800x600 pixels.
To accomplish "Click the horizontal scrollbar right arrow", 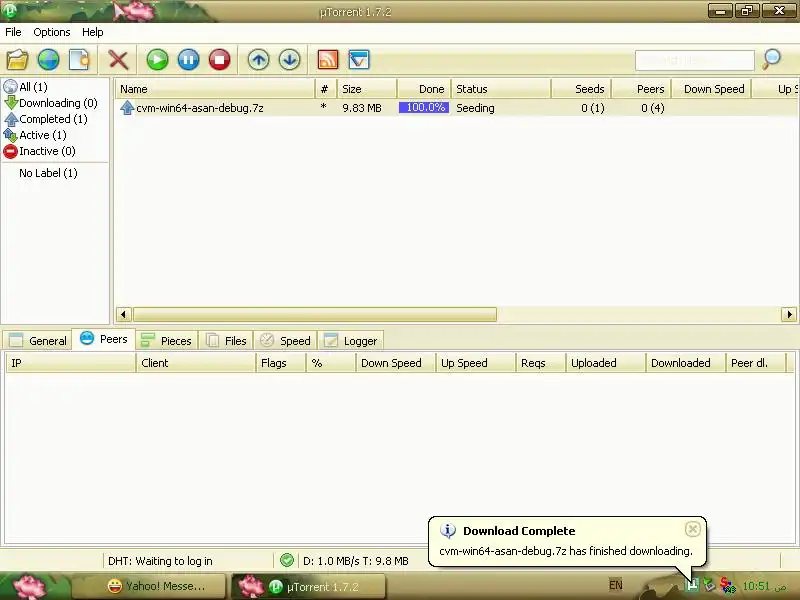I will click(x=788, y=314).
